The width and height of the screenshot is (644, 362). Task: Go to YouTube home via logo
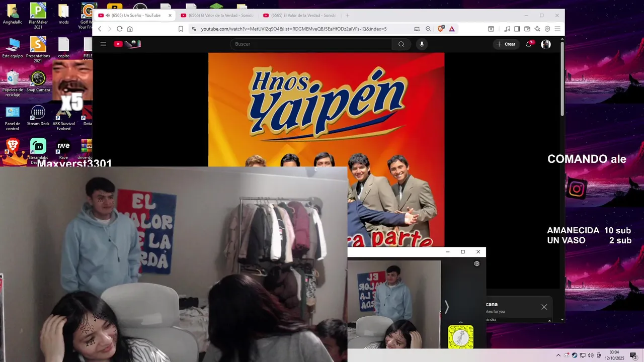(x=127, y=44)
